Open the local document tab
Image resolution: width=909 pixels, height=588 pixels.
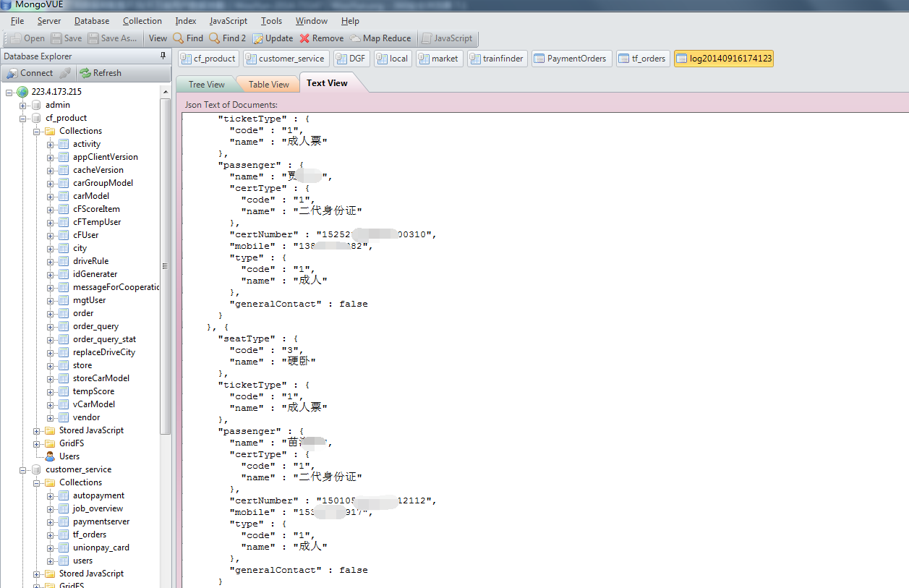(x=393, y=59)
